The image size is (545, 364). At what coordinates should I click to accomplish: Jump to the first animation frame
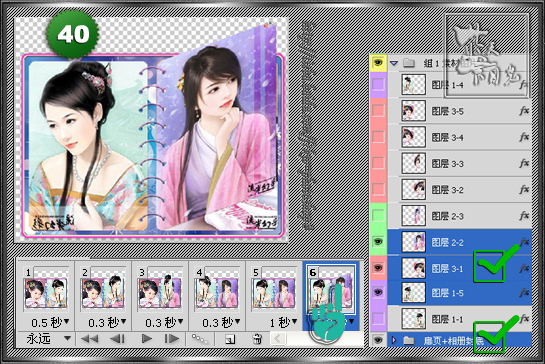tap(89, 338)
